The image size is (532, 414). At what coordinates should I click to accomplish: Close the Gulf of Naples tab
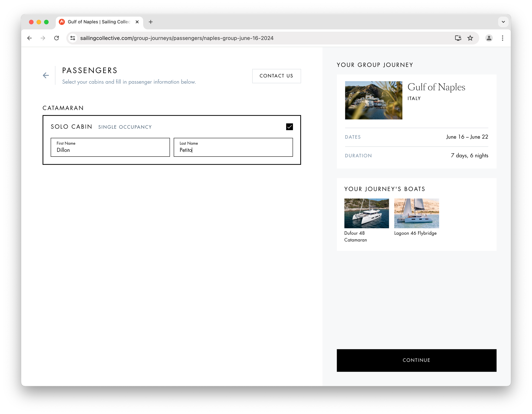click(x=137, y=22)
